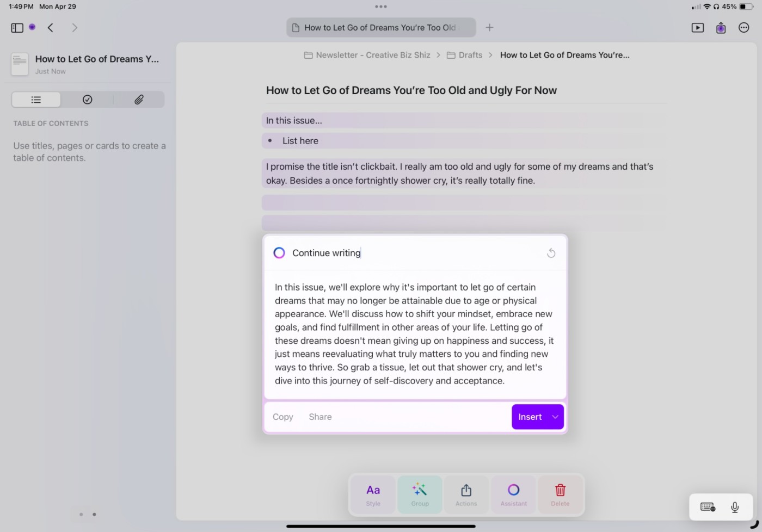Select the document tab in title bar

pyautogui.click(x=381, y=28)
